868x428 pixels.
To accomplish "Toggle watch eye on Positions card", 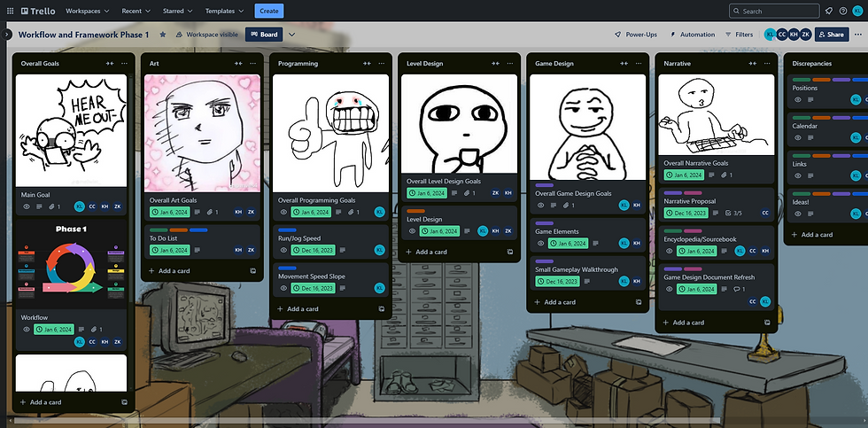I will (x=798, y=99).
